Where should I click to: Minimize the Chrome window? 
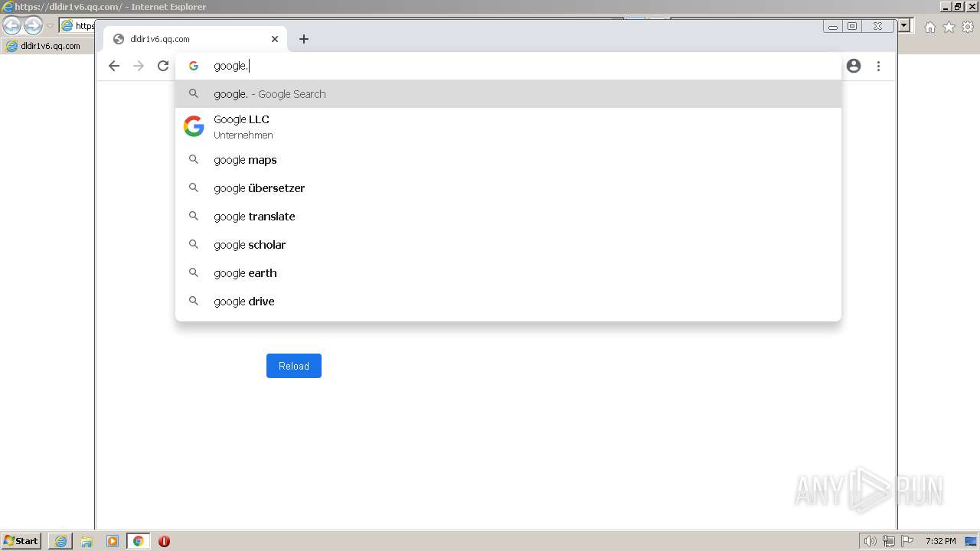833,26
